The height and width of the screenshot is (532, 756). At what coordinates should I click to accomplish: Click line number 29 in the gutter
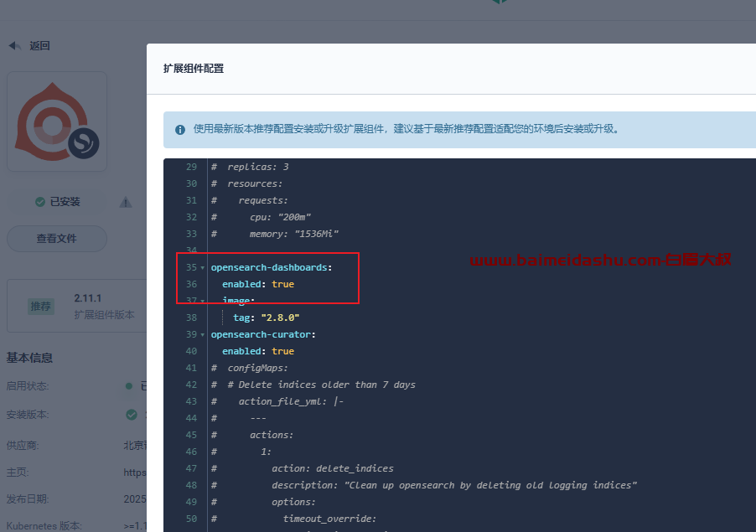click(x=191, y=167)
